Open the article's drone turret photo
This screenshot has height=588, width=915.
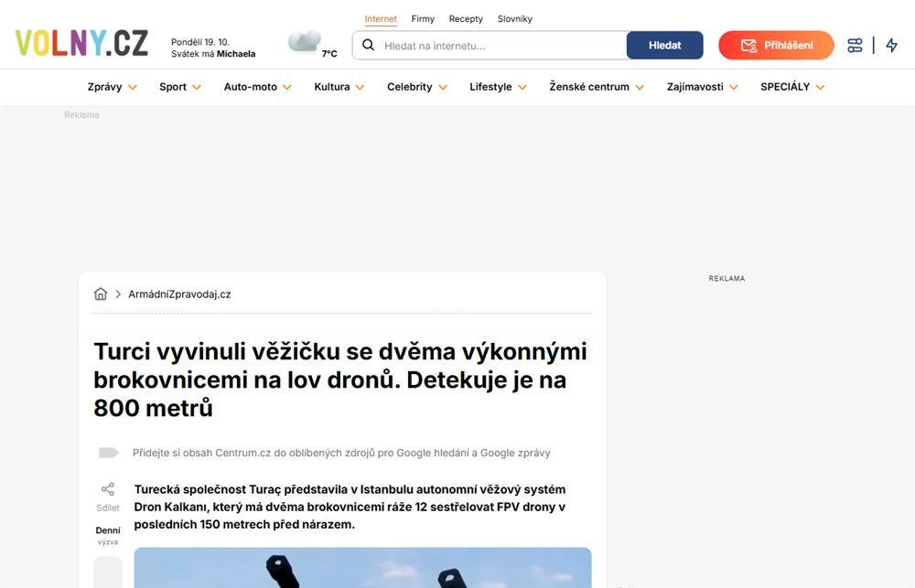[x=362, y=568]
